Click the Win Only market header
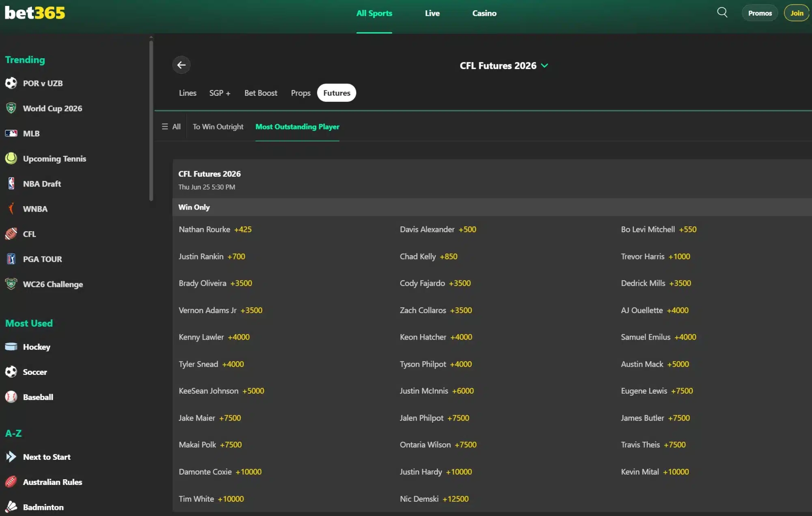Viewport: 812px width, 516px height. (x=492, y=207)
